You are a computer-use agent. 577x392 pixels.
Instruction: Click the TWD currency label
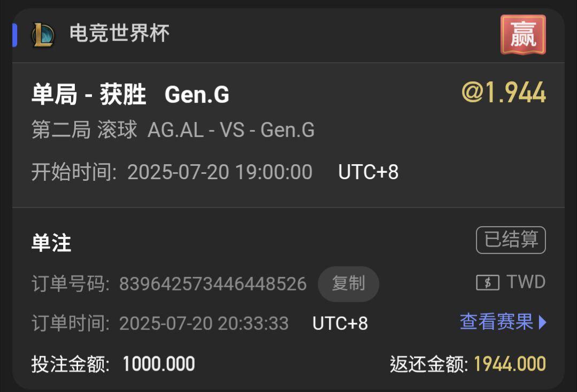click(x=526, y=282)
